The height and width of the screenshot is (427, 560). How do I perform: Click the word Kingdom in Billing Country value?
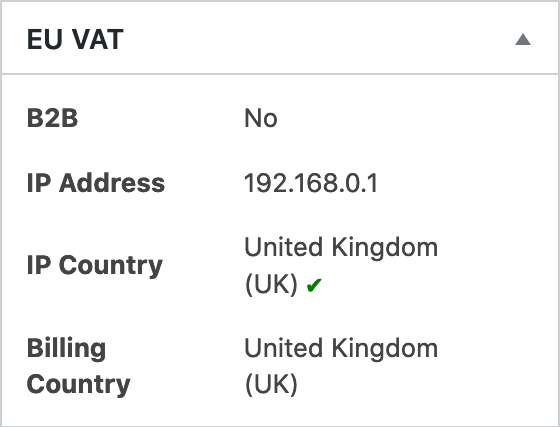pos(385,349)
